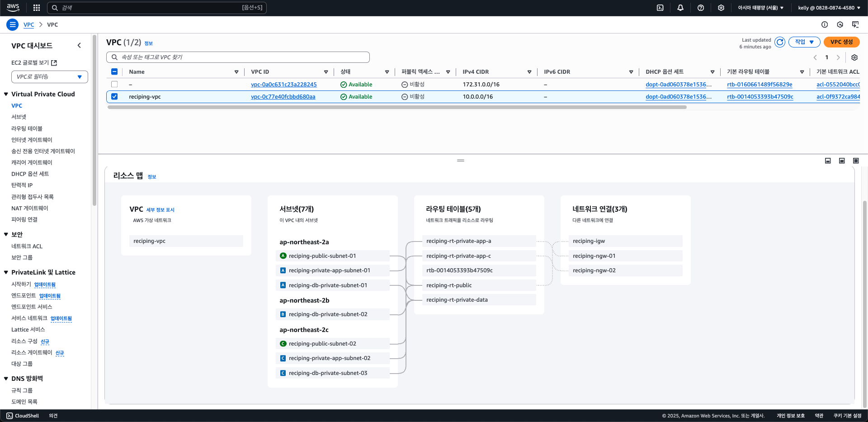Open 쿠키 기본 설정 in footer
Image resolution: width=868 pixels, height=422 pixels.
pyautogui.click(x=847, y=416)
